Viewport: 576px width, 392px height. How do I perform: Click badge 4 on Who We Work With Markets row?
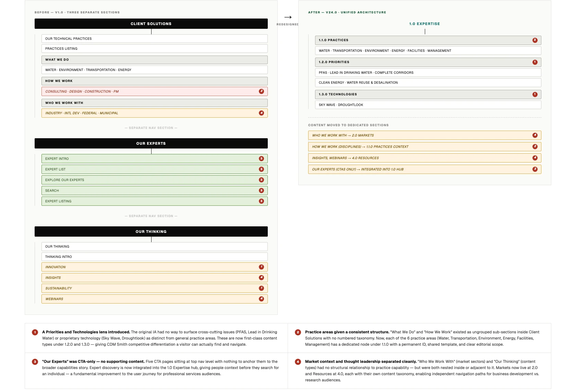[535, 135]
